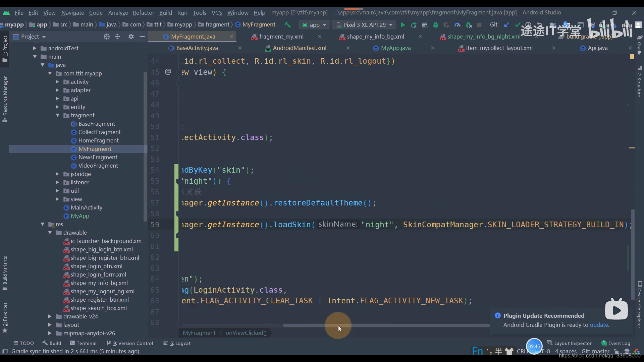Click the video play overlay button
The height and width of the screenshot is (362, 644).
point(616,310)
